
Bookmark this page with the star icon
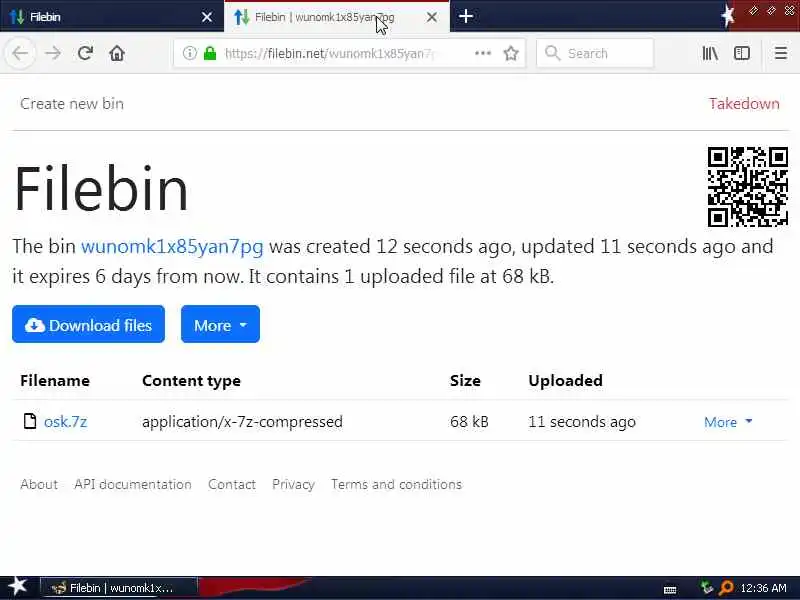tap(511, 53)
